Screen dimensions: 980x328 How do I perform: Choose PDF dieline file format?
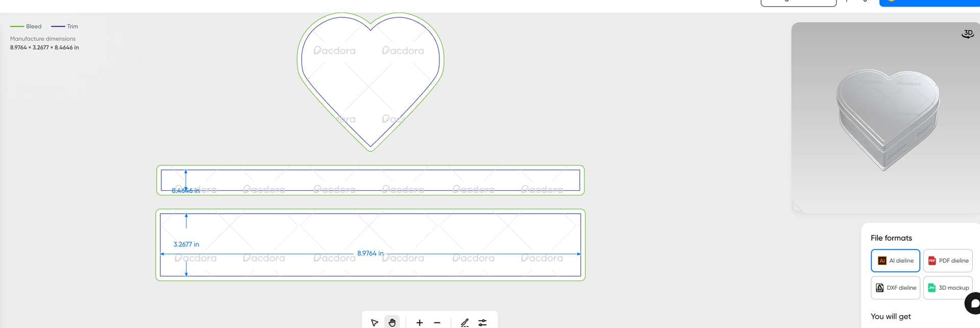click(x=948, y=261)
